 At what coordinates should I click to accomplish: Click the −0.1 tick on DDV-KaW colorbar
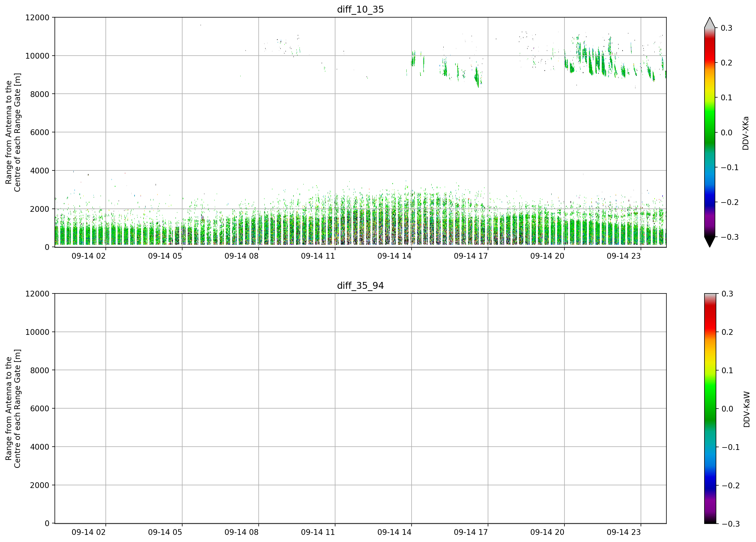pos(731,447)
